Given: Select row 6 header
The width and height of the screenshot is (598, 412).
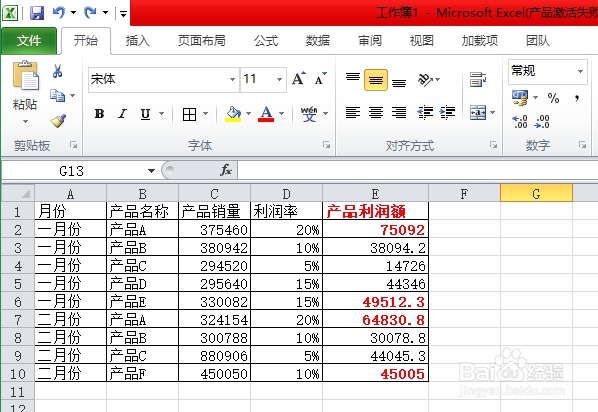Looking at the screenshot, I should (18, 302).
